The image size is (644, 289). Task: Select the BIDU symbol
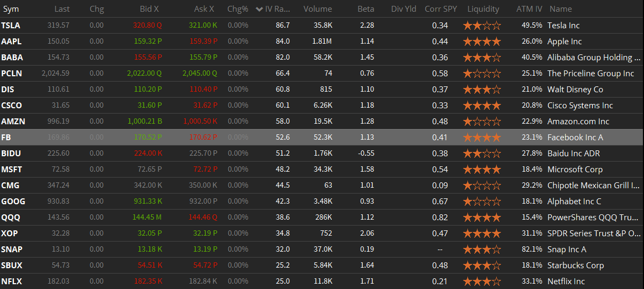pos(11,153)
